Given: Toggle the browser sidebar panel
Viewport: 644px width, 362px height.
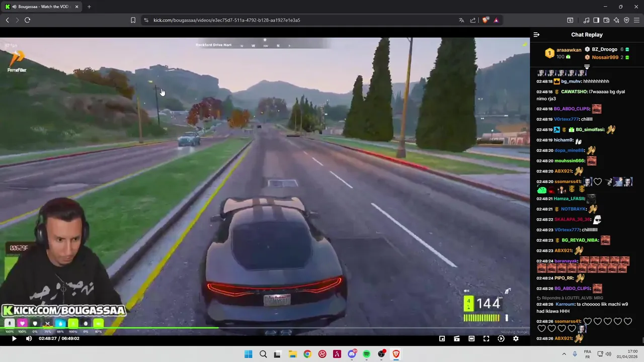Looking at the screenshot, I should click(x=596, y=20).
